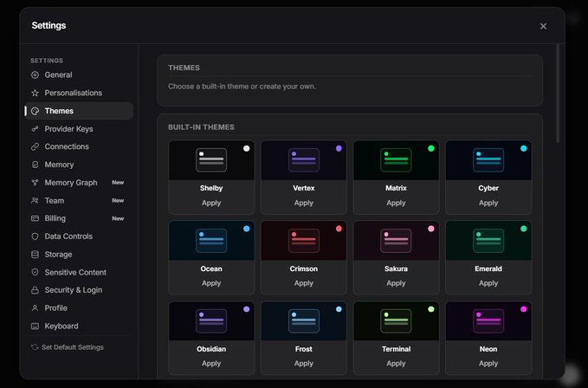Open Keyboard settings

pyautogui.click(x=79, y=327)
